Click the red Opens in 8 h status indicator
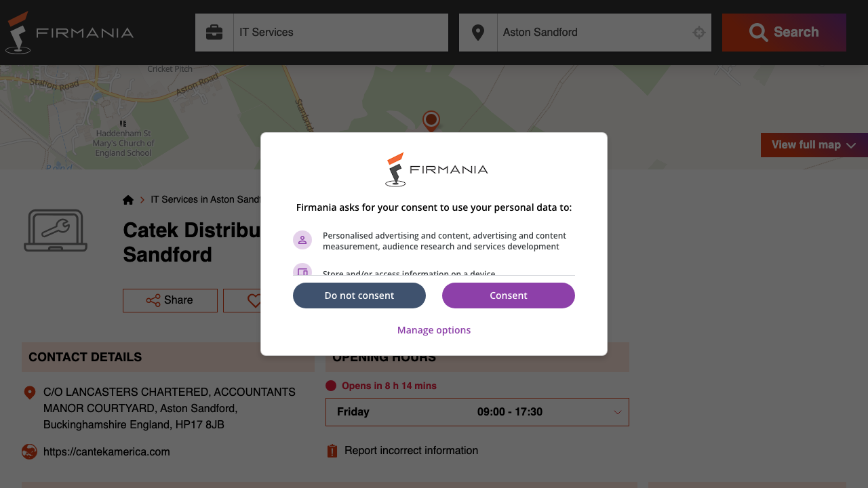The width and height of the screenshot is (868, 488). [331, 385]
